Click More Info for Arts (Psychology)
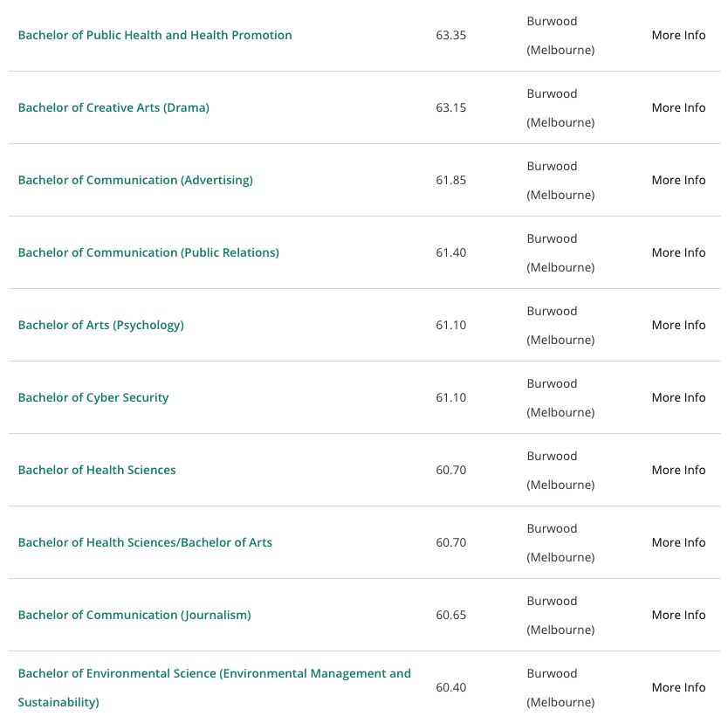The width and height of the screenshot is (728, 723). 678,325
